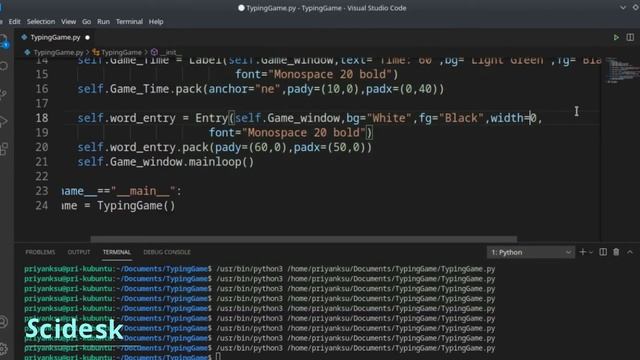This screenshot has width=640, height=360.
Task: Open the launch profile dropdown arrow
Action: click(591, 253)
